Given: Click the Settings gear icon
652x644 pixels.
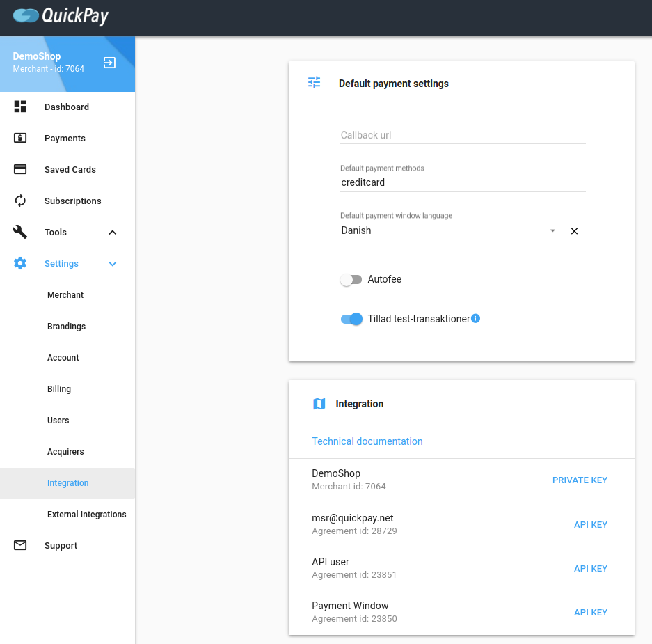Looking at the screenshot, I should [x=20, y=263].
